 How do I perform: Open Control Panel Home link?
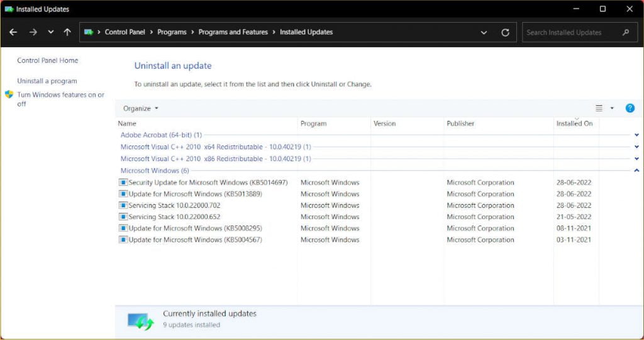(48, 60)
